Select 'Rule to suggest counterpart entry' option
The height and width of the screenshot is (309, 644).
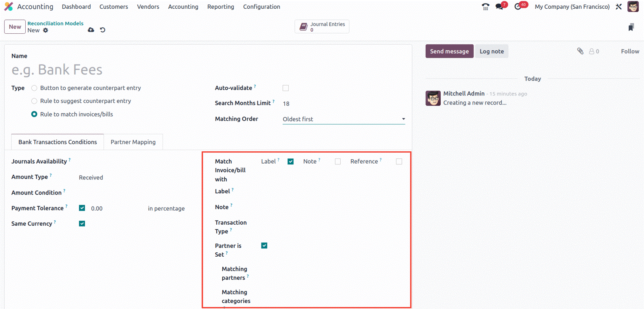click(34, 101)
